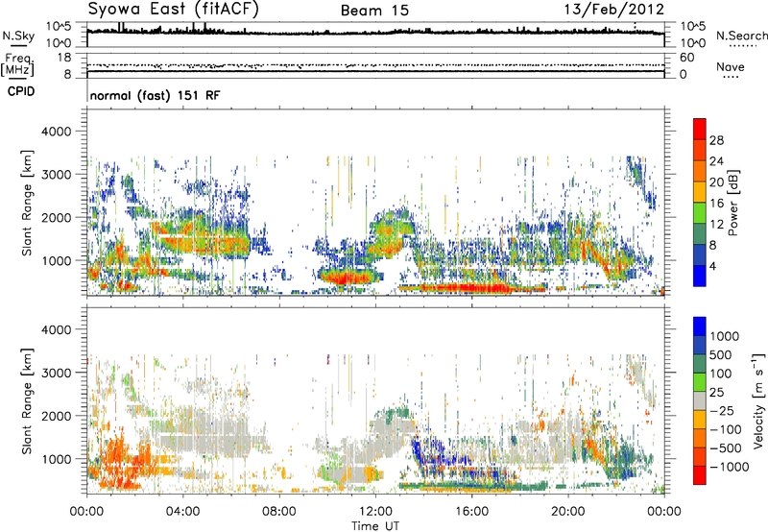The height and width of the screenshot is (532, 768).
Task: Click the "28" value on power colorbar
Action: coord(716,140)
